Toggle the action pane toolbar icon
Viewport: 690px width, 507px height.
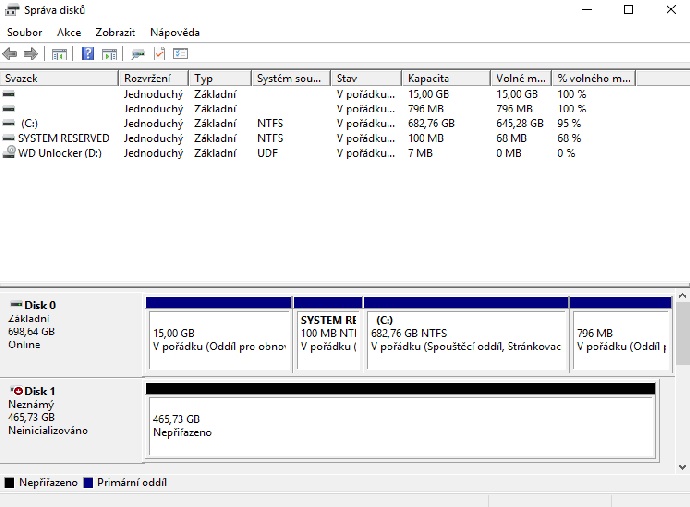(109, 54)
